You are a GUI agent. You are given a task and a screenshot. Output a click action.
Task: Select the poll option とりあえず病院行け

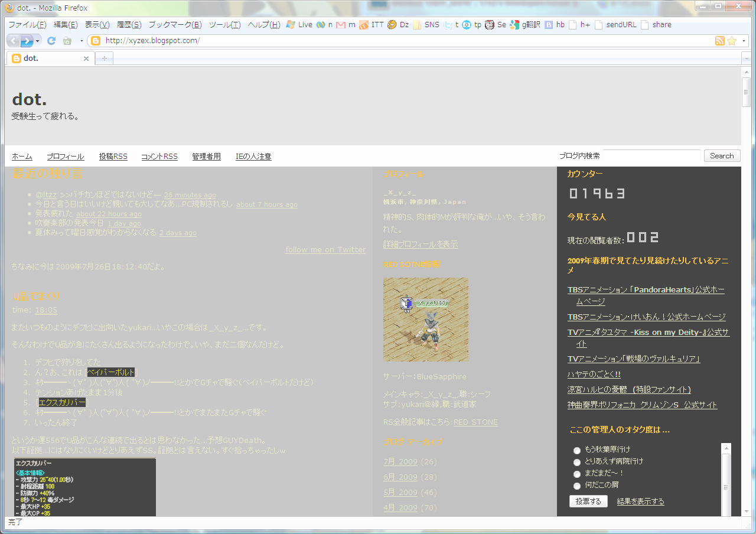click(577, 461)
